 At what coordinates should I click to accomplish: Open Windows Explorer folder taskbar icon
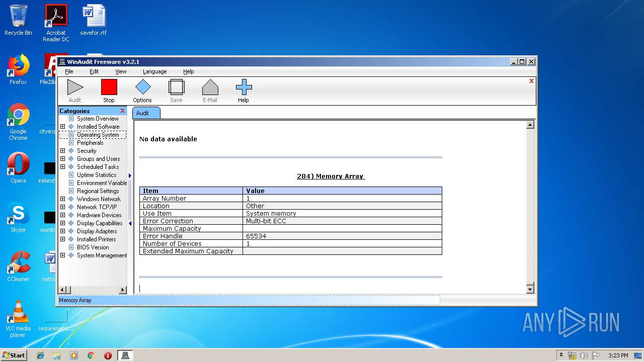pos(57,355)
